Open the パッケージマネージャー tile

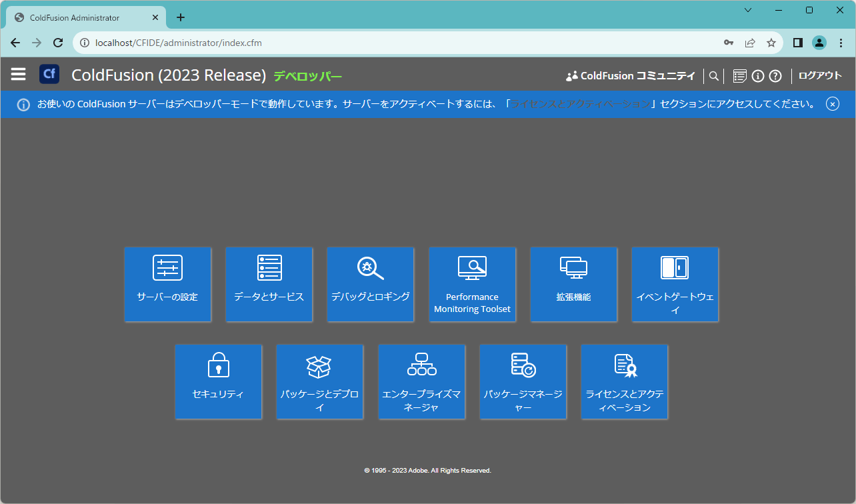[523, 382]
